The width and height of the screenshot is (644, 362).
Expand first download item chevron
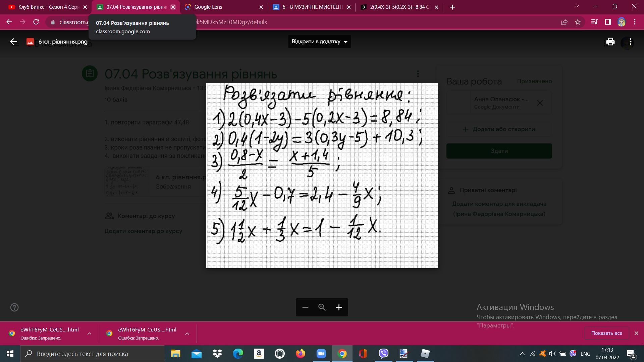click(x=89, y=334)
